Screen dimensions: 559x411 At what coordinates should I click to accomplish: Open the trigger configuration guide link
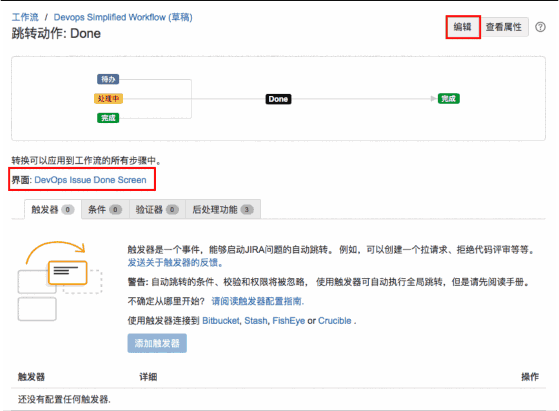[257, 301]
